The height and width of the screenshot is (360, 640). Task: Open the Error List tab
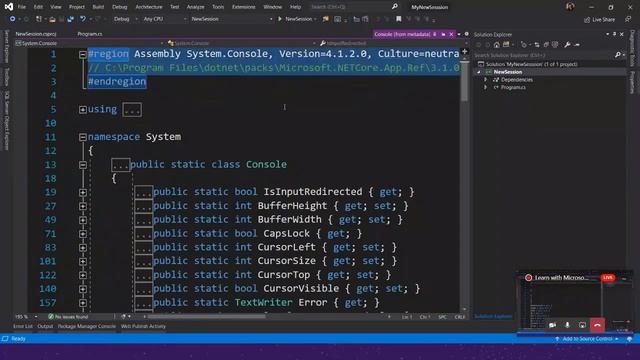point(23,326)
